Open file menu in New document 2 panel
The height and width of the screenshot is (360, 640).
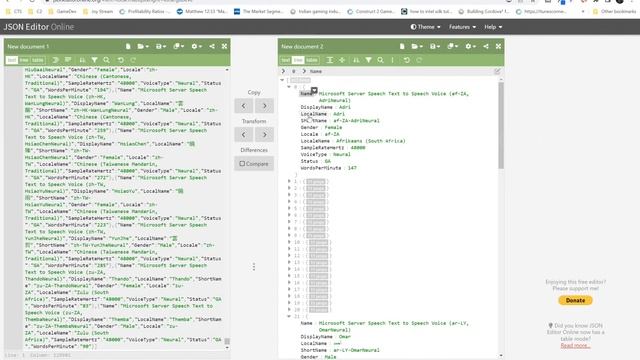[x=417, y=47]
